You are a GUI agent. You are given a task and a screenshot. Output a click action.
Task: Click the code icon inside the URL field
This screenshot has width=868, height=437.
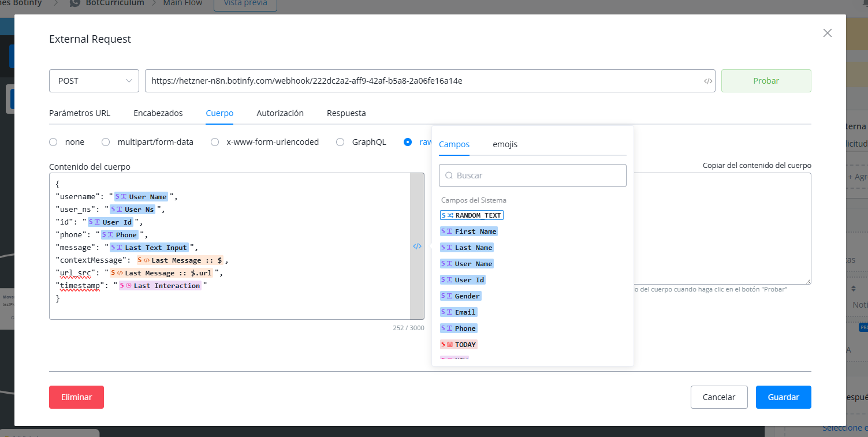(x=708, y=81)
